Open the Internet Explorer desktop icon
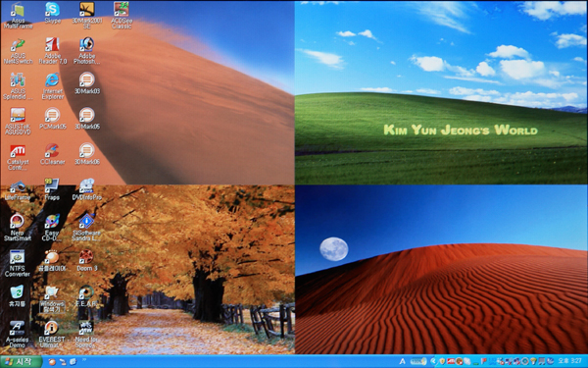Viewport: 588px width, 368px height. click(x=53, y=86)
